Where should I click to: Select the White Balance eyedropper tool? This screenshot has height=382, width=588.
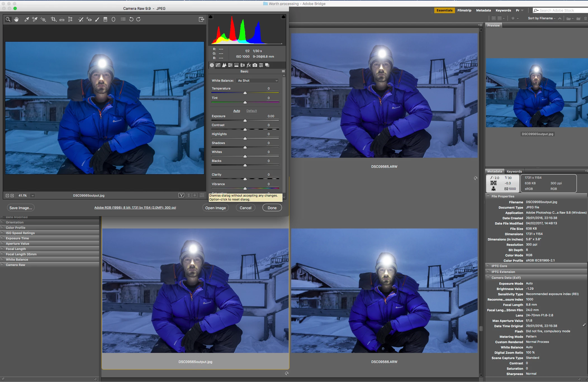point(27,19)
